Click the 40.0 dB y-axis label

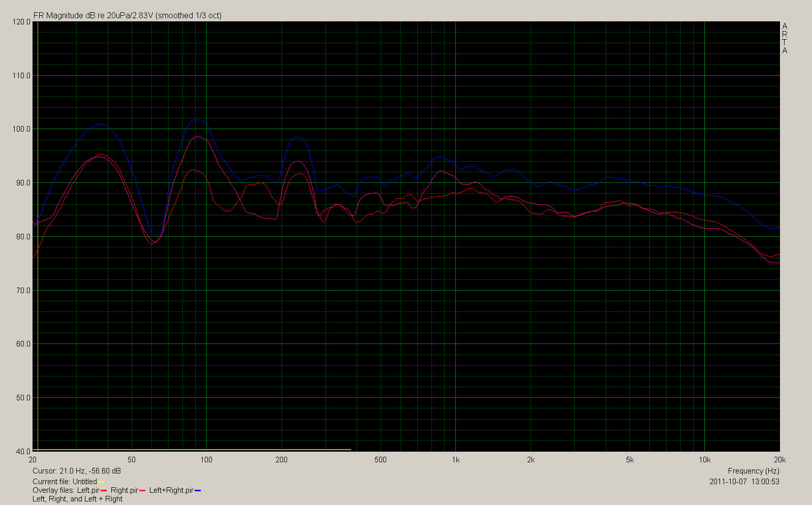pyautogui.click(x=22, y=451)
